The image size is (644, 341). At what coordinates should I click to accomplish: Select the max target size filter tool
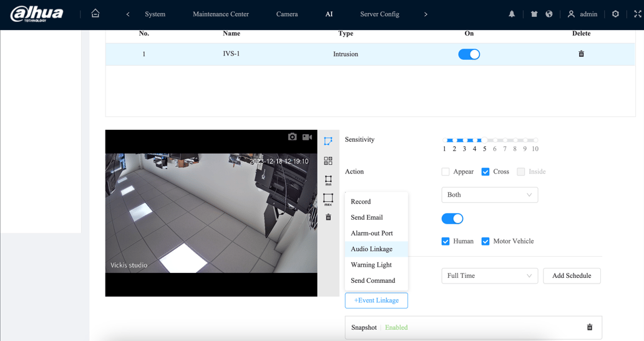[328, 199]
